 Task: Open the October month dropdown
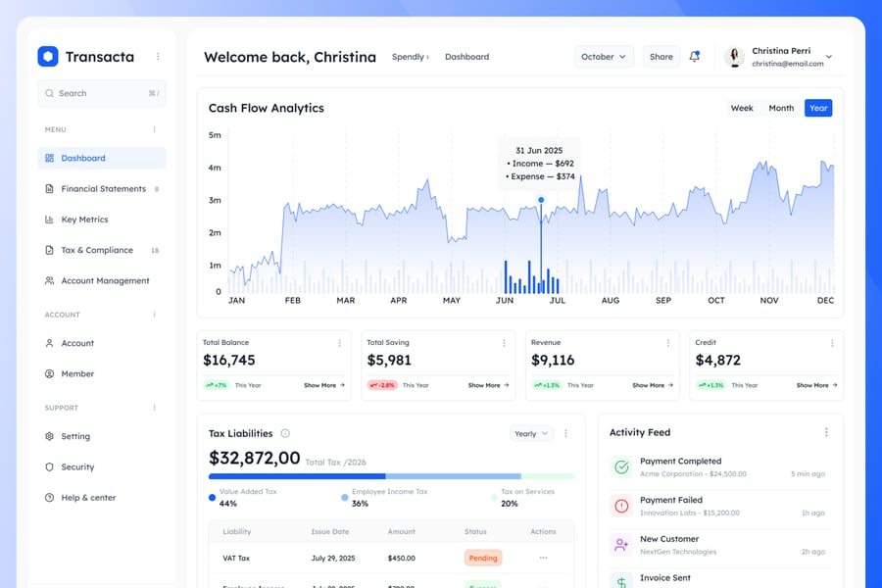[x=604, y=57]
